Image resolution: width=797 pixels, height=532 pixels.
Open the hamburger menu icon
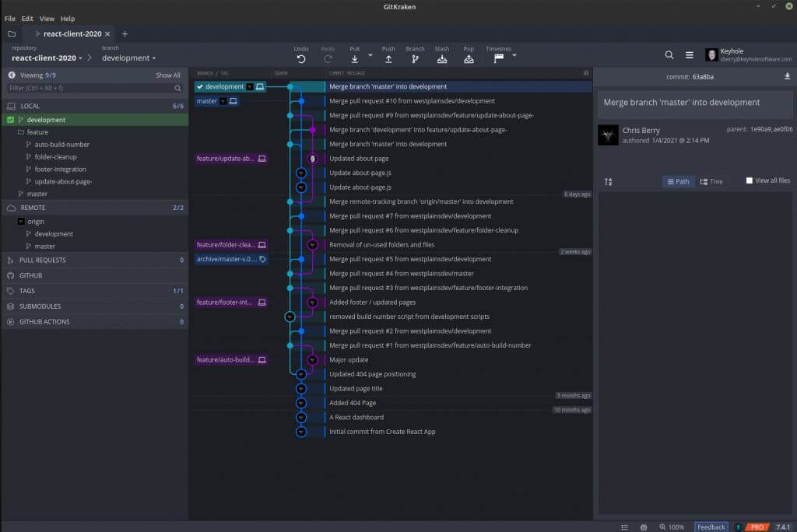click(690, 55)
